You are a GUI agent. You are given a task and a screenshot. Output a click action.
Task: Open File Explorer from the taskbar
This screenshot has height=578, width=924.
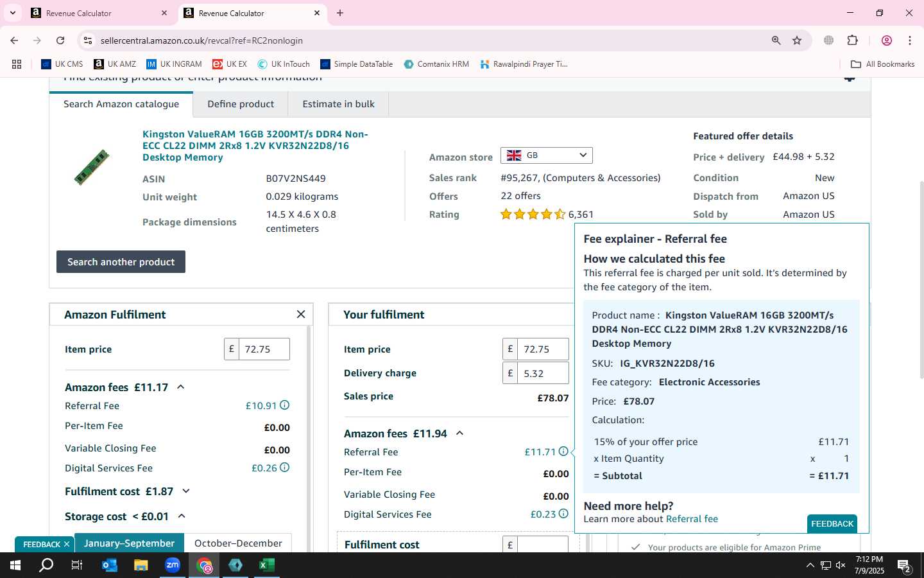click(x=141, y=565)
